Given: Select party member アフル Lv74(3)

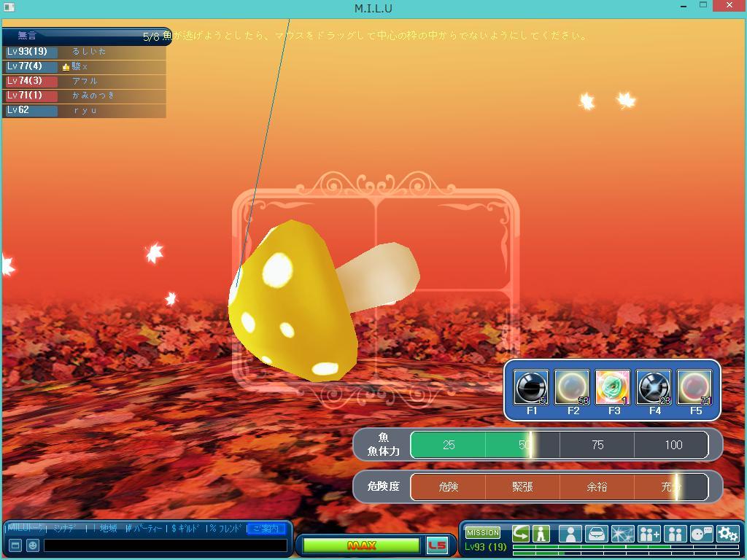Looking at the screenshot, I should pyautogui.click(x=85, y=81).
